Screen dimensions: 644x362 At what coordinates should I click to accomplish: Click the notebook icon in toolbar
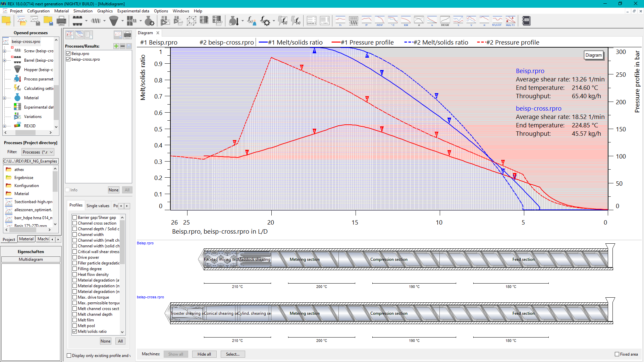click(x=526, y=21)
